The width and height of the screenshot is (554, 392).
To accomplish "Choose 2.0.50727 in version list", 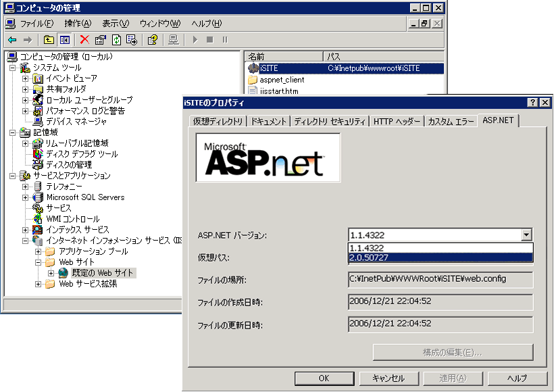I will pos(440,258).
